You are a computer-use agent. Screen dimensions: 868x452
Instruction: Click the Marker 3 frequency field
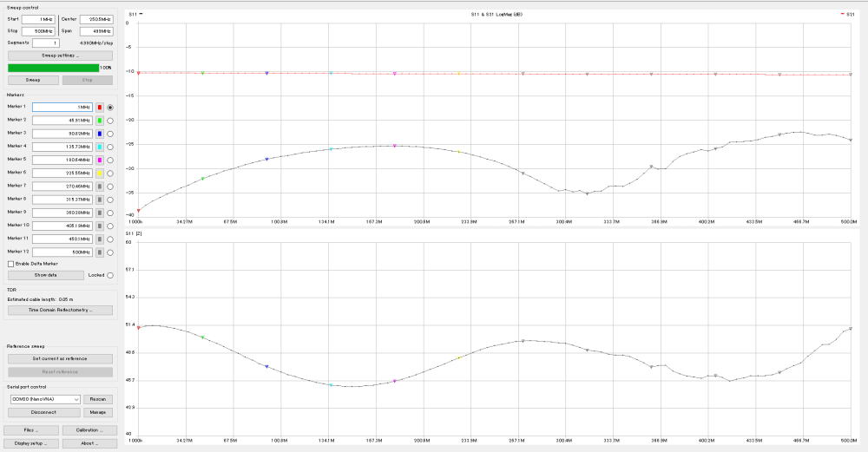(62, 134)
